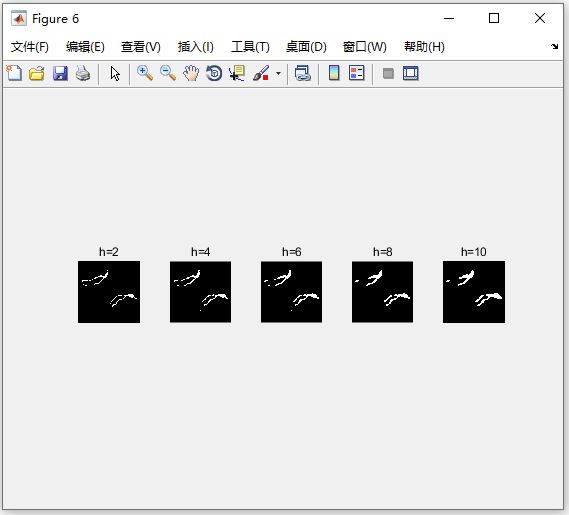The width and height of the screenshot is (569, 515).
Task: Insert a legend from the toolbar
Action: click(x=357, y=73)
